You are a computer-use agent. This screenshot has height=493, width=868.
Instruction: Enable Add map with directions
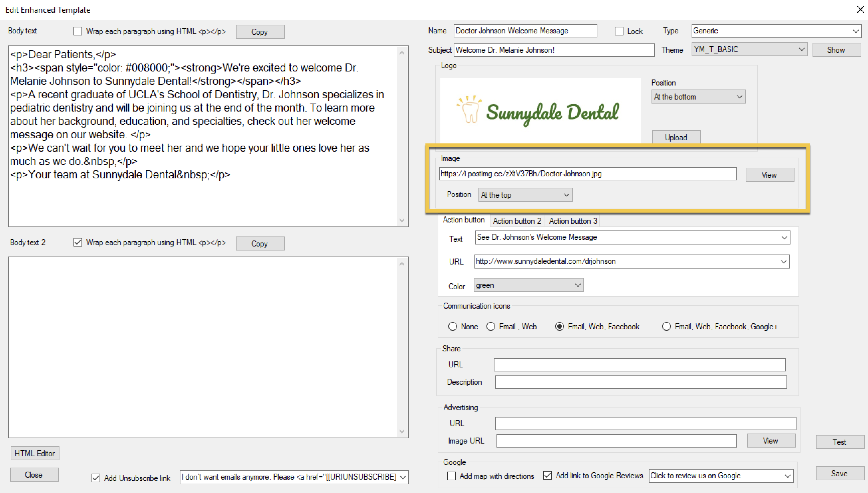(x=451, y=476)
